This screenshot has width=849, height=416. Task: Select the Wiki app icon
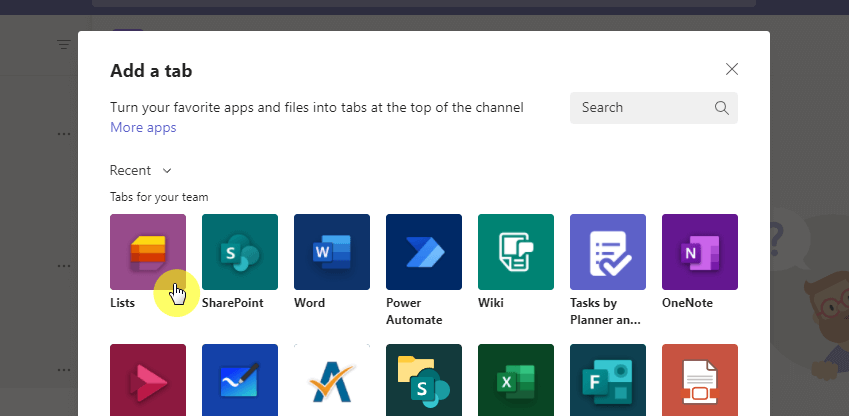pyautogui.click(x=516, y=252)
